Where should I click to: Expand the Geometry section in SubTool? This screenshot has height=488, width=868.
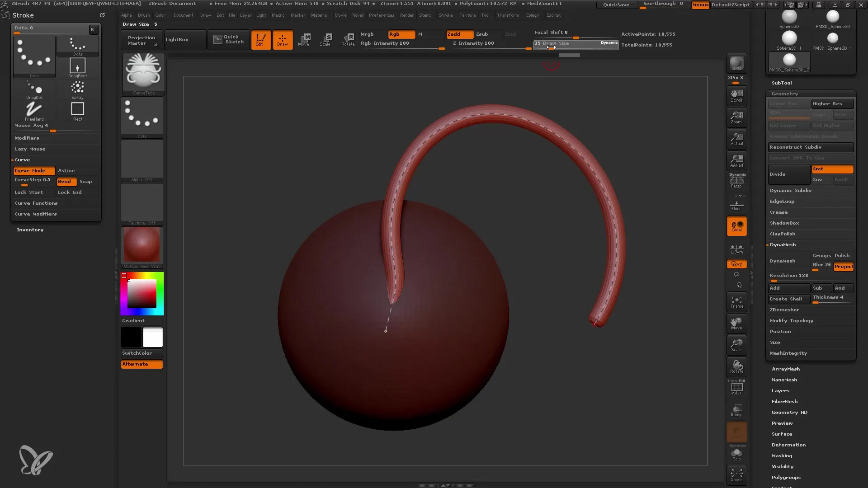pyautogui.click(x=784, y=93)
